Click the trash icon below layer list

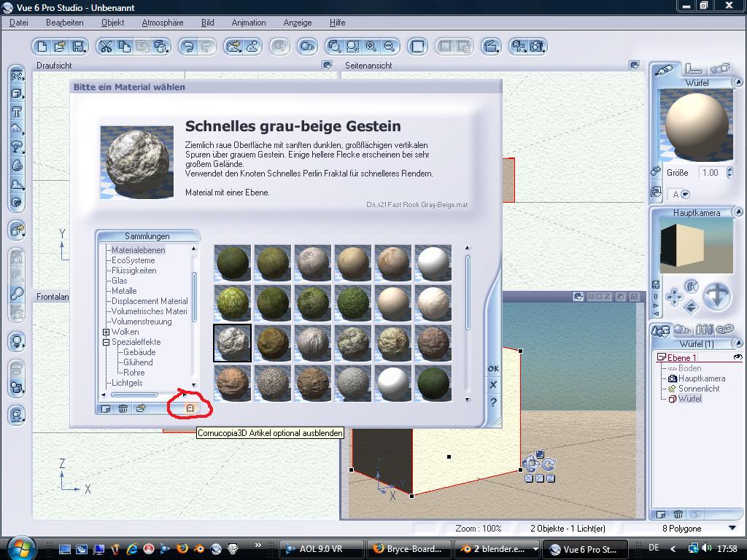678,515
